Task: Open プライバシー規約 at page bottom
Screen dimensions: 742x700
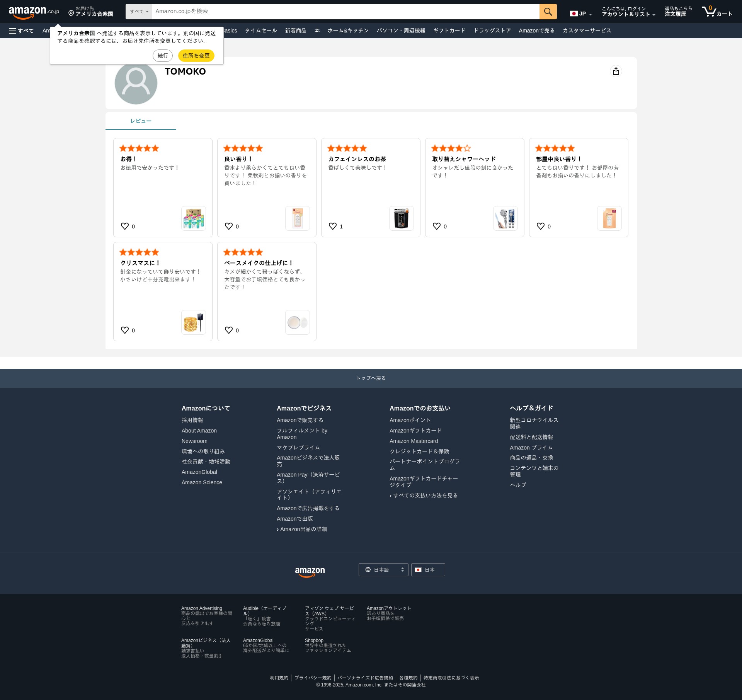Action: (313, 678)
